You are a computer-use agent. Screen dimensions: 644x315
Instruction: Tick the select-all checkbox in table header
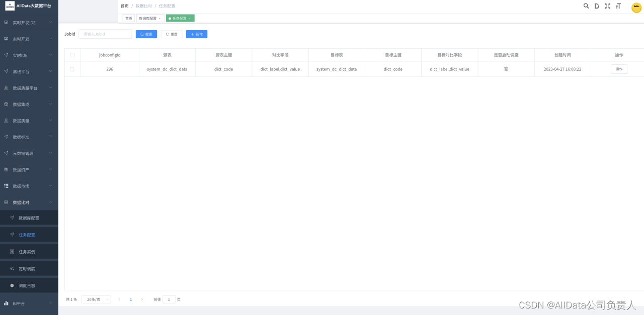[x=72, y=55]
